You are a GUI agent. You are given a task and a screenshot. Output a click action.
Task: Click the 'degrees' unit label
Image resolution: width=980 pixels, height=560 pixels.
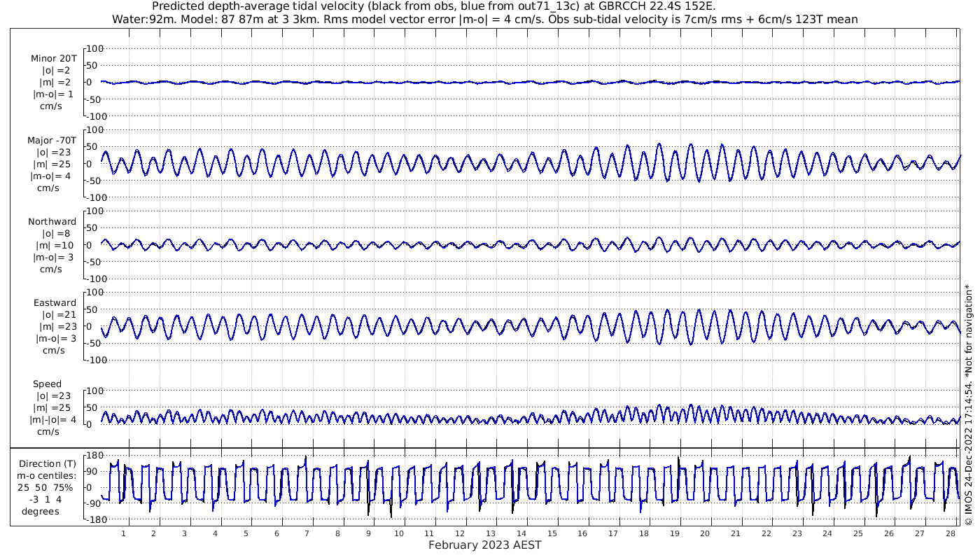click(x=41, y=512)
